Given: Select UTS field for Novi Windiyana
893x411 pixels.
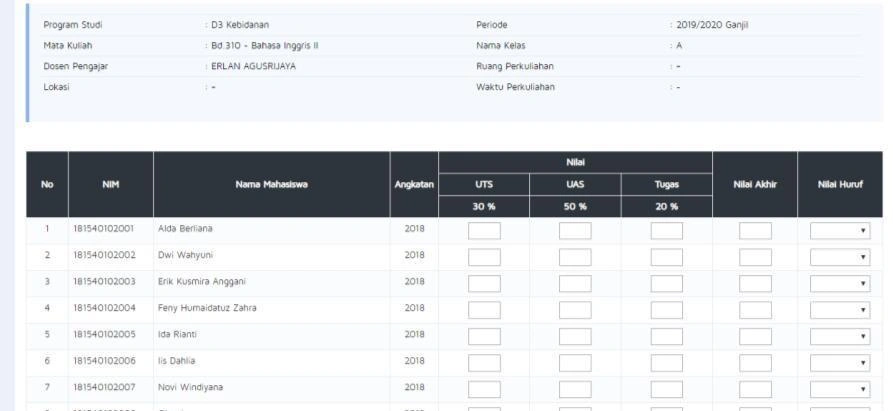Looking at the screenshot, I should [x=484, y=389].
